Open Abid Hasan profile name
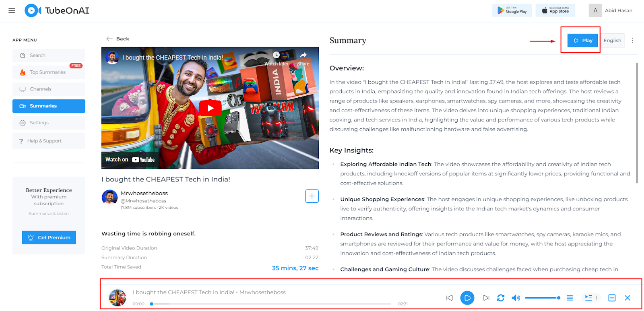The width and height of the screenshot is (644, 311). 619,10
